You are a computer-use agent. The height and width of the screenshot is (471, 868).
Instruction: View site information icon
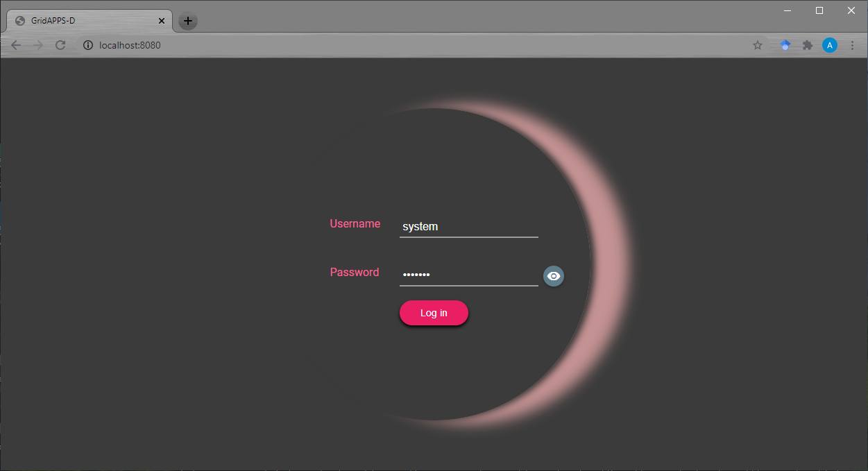88,45
